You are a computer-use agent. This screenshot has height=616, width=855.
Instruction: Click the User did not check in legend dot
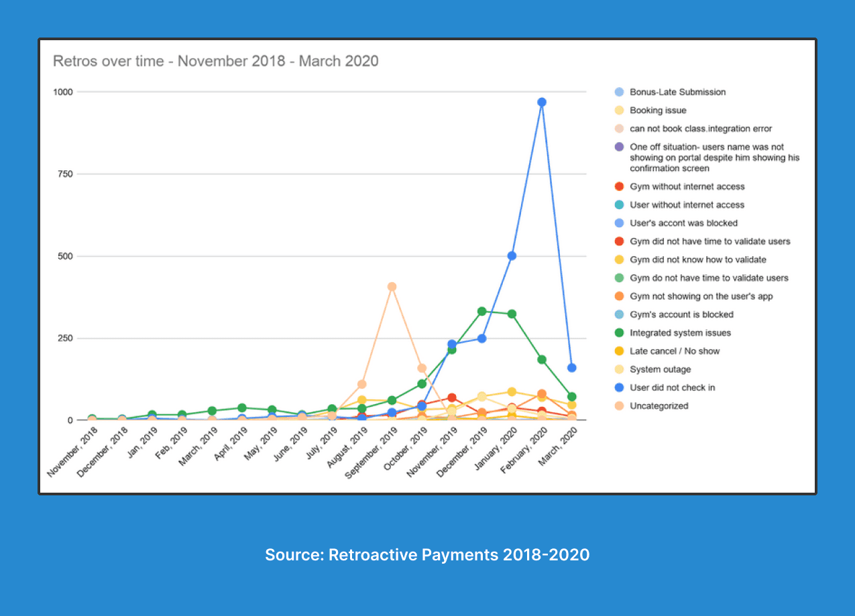click(x=619, y=387)
